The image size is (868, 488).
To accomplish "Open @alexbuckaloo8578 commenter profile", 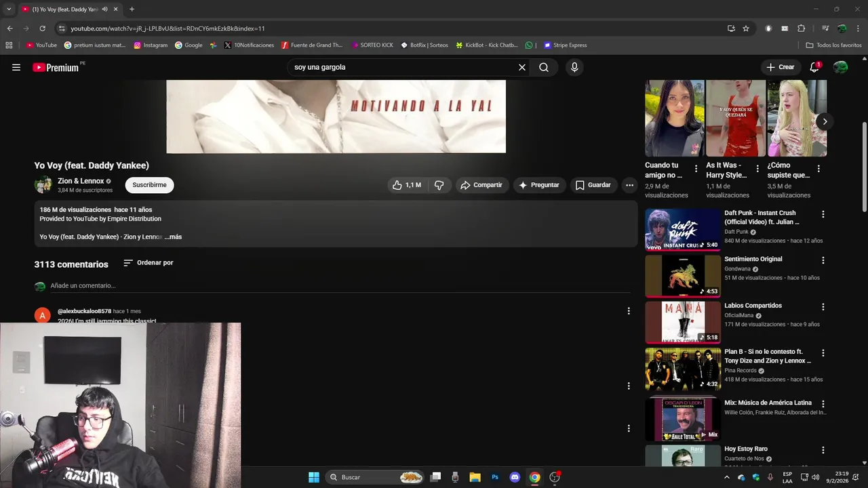I will tap(84, 311).
